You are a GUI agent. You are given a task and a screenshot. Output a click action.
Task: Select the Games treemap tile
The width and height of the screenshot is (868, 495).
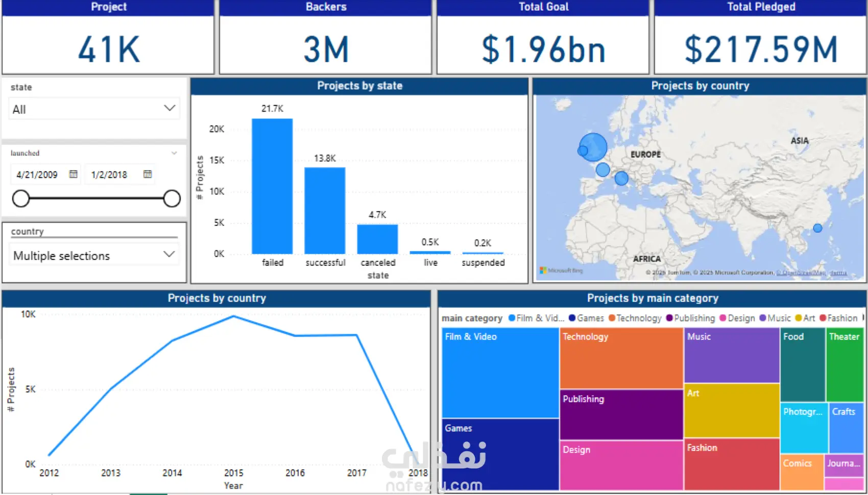coord(500,455)
